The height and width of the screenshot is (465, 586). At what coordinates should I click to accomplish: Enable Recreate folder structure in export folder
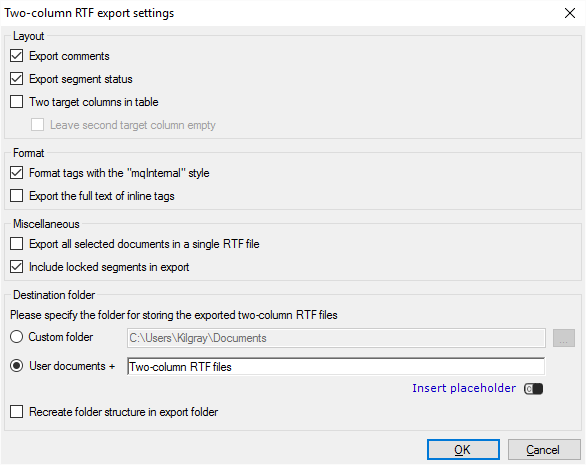(16, 412)
